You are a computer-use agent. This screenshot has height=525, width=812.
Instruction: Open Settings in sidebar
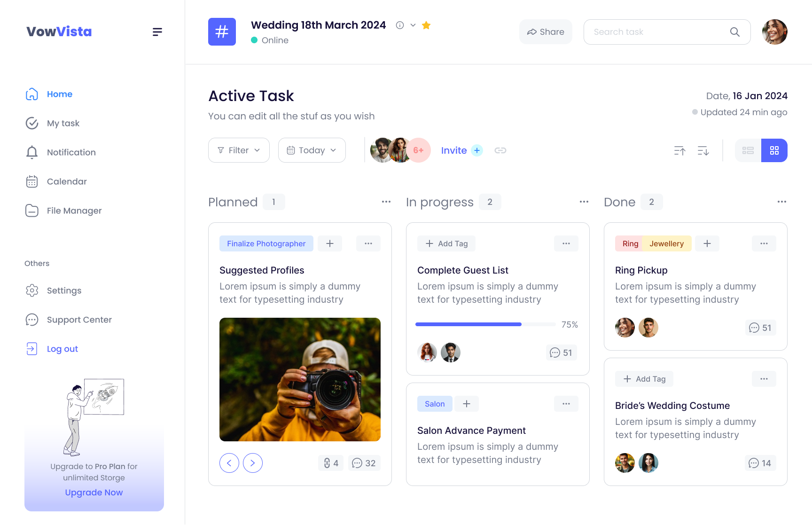pos(53,290)
